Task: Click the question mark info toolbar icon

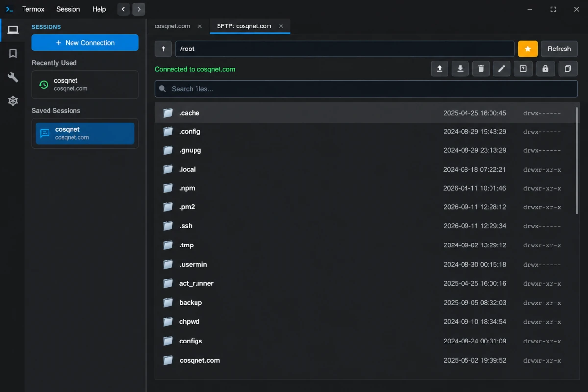Action: (x=523, y=69)
